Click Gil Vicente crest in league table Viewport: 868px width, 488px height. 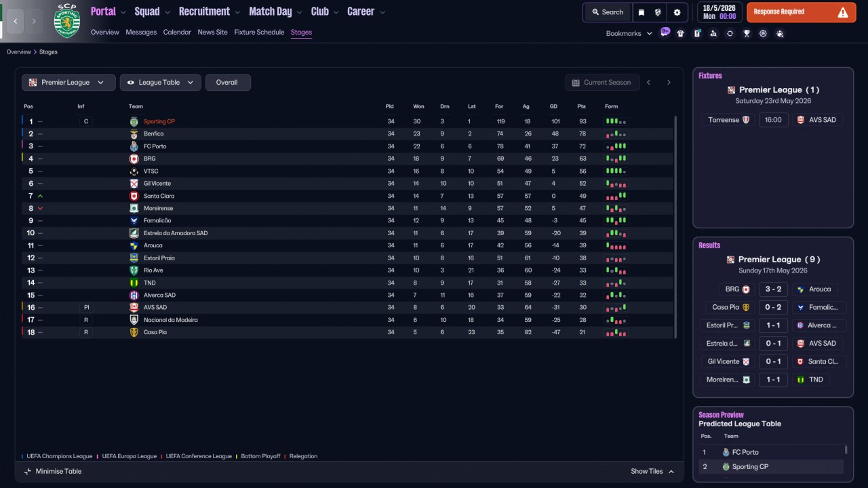(134, 184)
